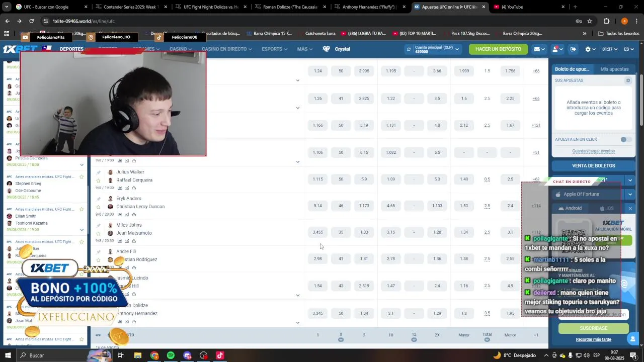Select Boleto de apuestas tab
The height and width of the screenshot is (362, 644).
coord(572,69)
